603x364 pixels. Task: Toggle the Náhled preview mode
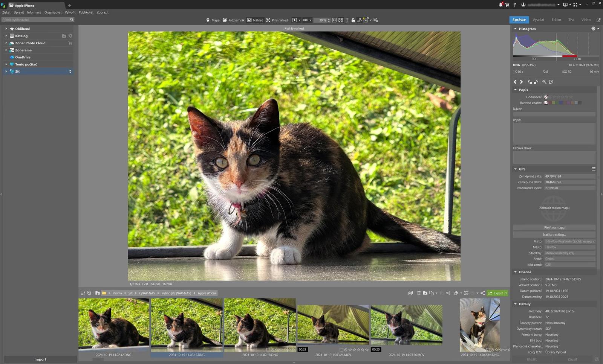255,20
